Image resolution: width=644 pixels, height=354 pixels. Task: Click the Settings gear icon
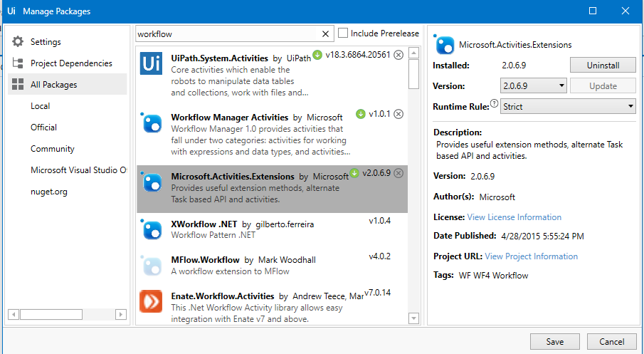pos(18,41)
